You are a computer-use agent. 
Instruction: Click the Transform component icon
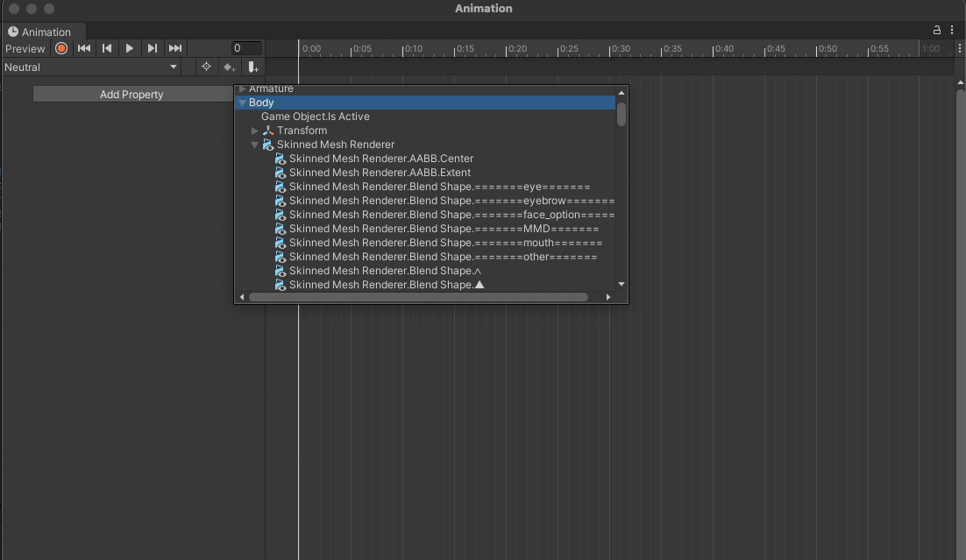268,131
